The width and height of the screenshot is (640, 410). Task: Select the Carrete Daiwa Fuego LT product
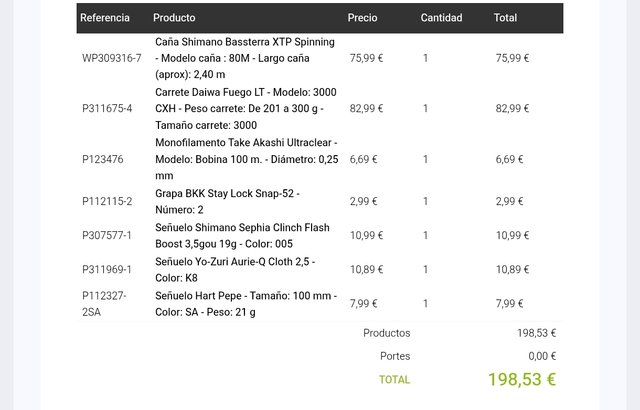tap(246, 109)
